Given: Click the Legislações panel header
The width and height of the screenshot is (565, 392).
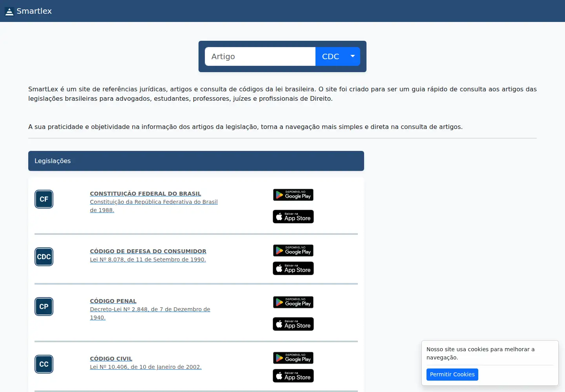Looking at the screenshot, I should (x=196, y=161).
